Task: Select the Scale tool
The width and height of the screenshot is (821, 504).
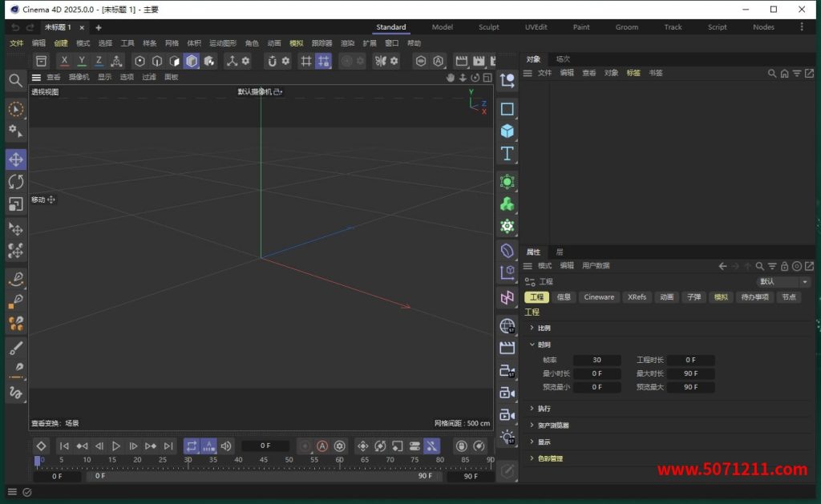Action: [x=15, y=204]
